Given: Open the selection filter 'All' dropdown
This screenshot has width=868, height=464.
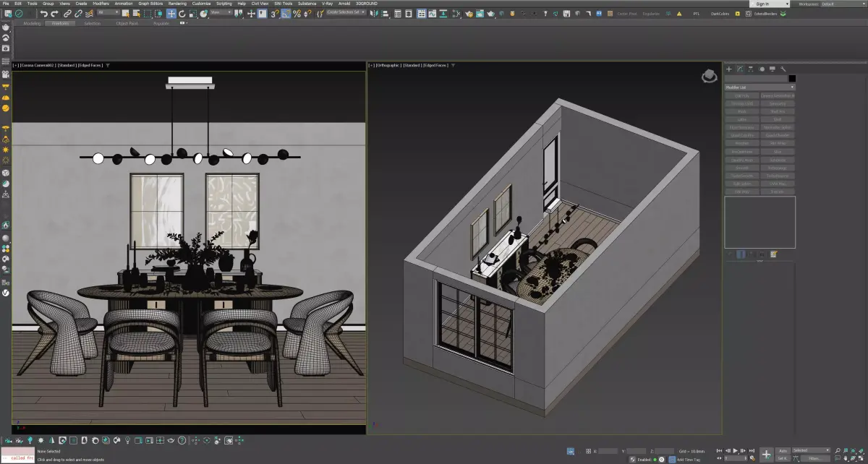Looking at the screenshot, I should [x=108, y=12].
